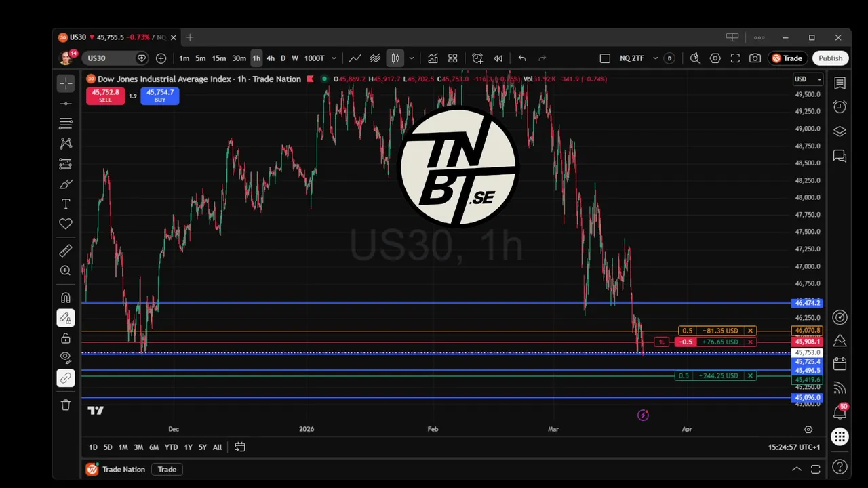
Task: Open the USD currency dropdown
Action: (x=808, y=79)
